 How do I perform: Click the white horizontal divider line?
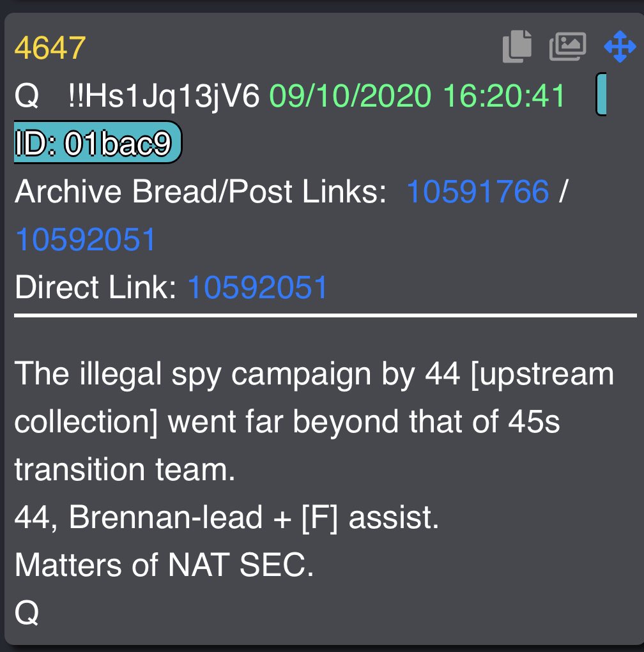(x=325, y=315)
